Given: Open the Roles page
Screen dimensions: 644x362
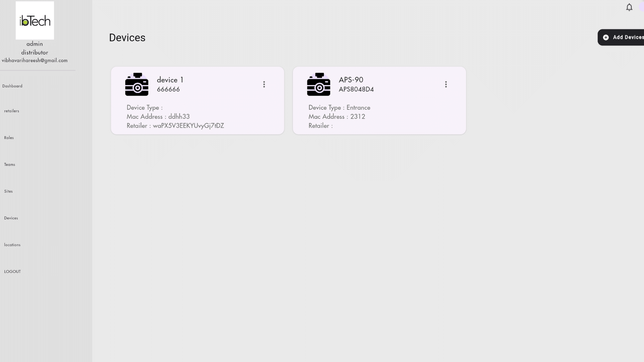Looking at the screenshot, I should [x=9, y=138].
